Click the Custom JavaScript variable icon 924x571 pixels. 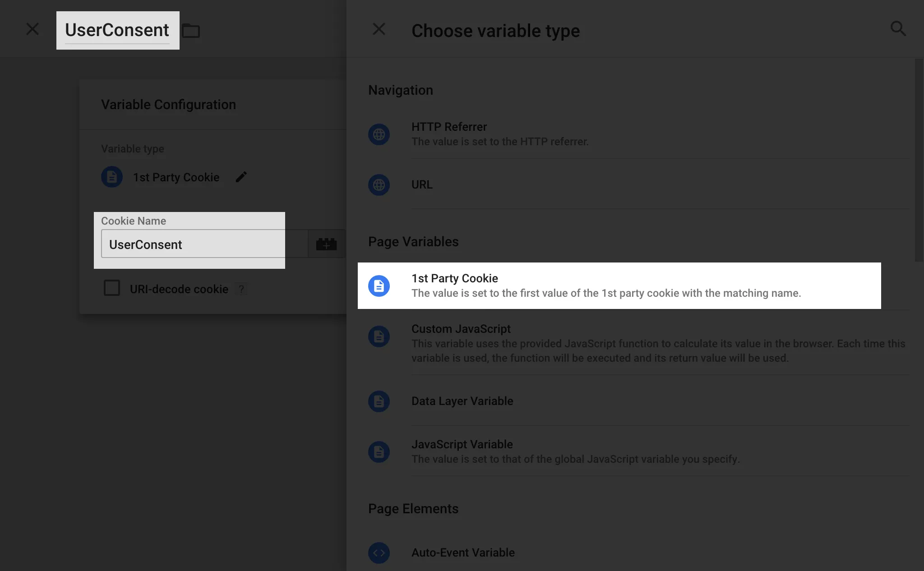[379, 336]
